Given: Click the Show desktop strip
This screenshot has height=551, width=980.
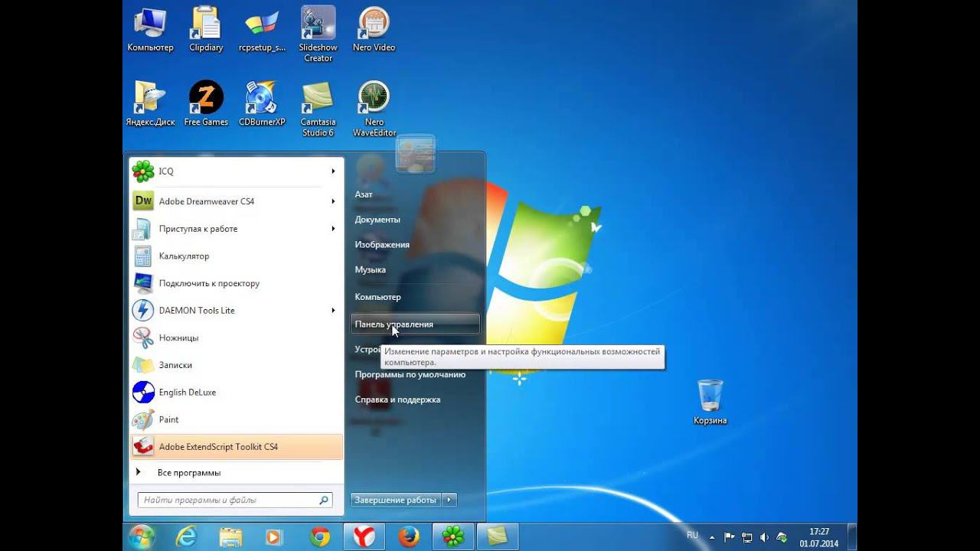Looking at the screenshot, I should pyautogui.click(x=851, y=537).
